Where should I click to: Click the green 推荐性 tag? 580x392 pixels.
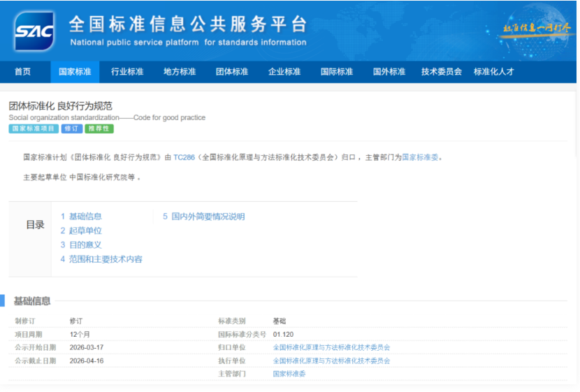click(x=99, y=129)
